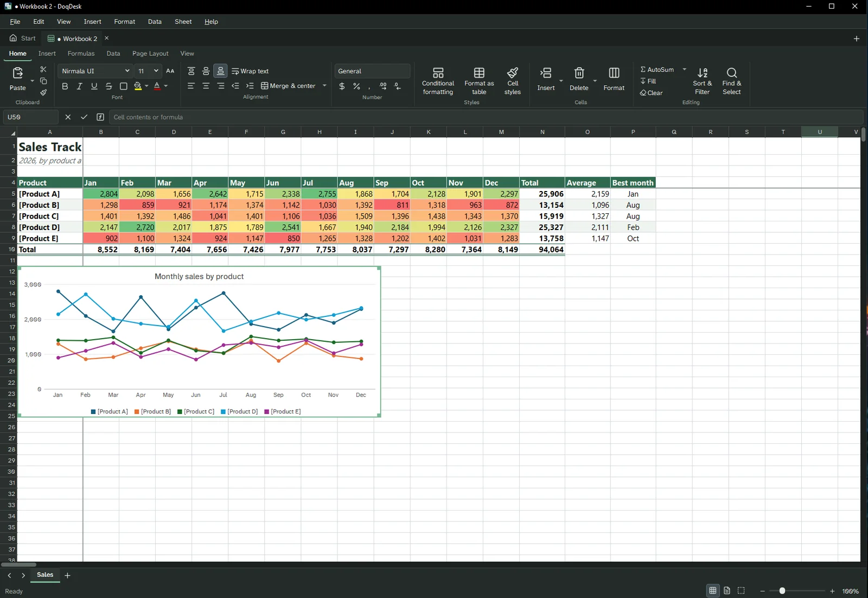This screenshot has width=868, height=598.
Task: Toggle Wrap text
Action: point(250,71)
